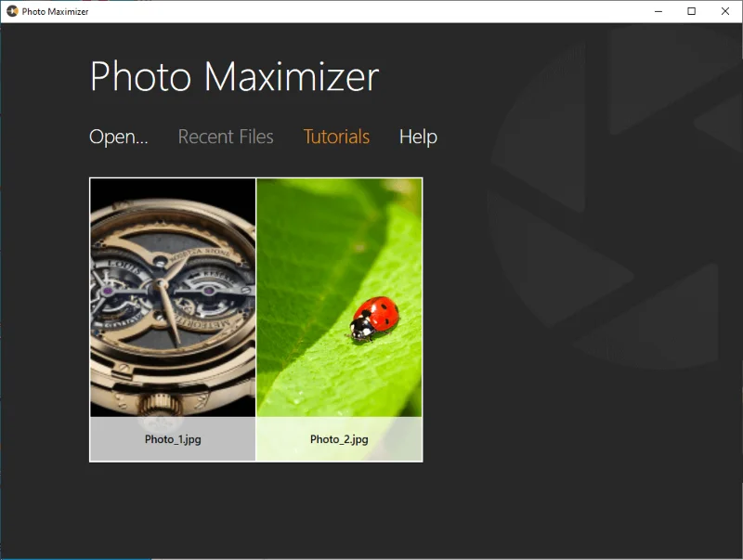Click the Photo Maximizer app icon in title bar
The image size is (743, 560).
12,11
